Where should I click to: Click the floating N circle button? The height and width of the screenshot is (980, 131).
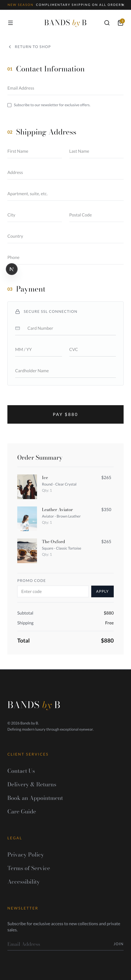pos(11,269)
